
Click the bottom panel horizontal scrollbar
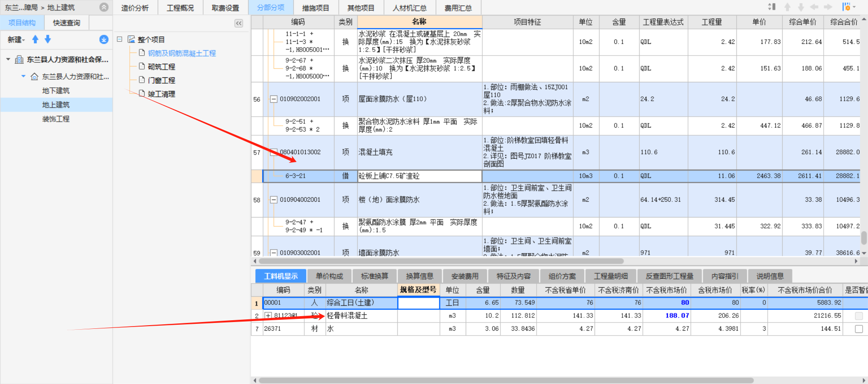click(505, 380)
